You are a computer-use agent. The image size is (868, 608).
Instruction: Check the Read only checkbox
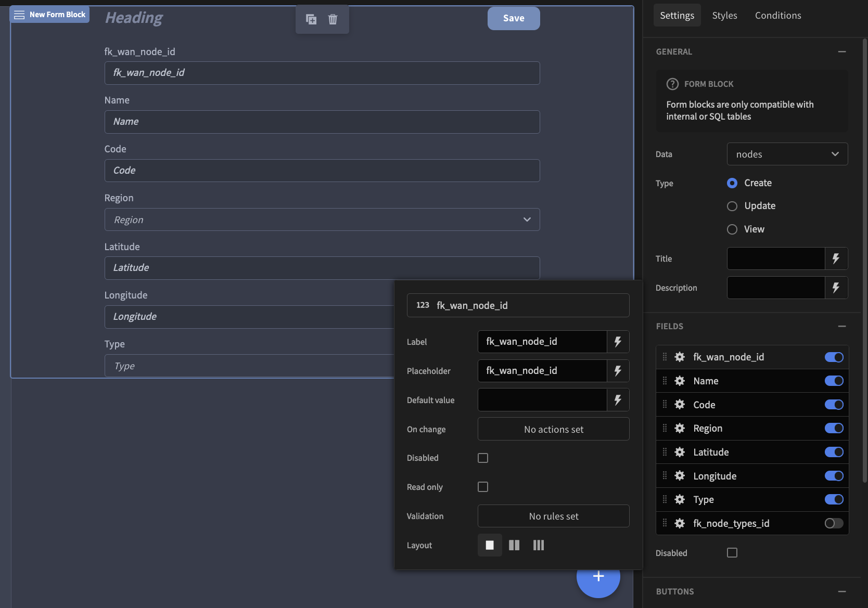(x=482, y=487)
